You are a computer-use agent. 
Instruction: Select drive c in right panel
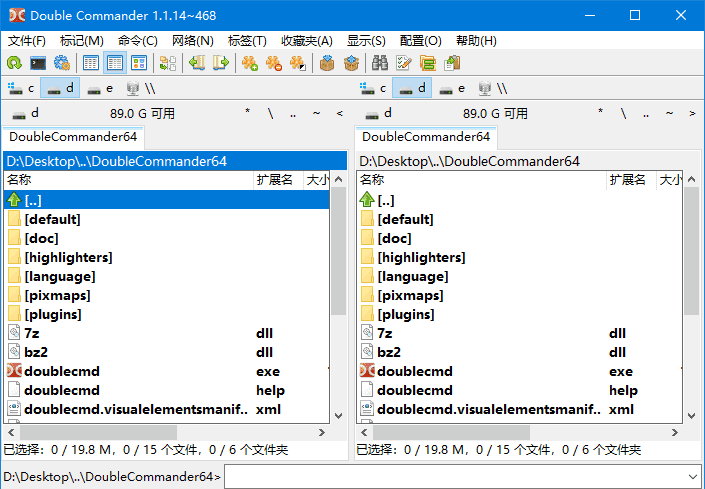pyautogui.click(x=373, y=88)
